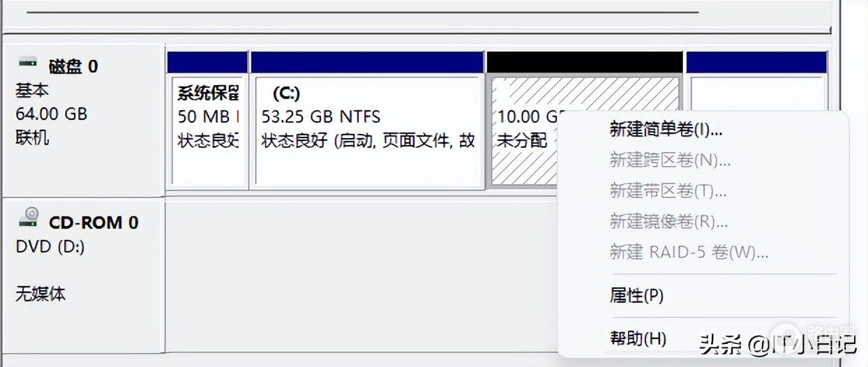Click the blue header bar above (C:) partition
The image size is (868, 367).
click(x=367, y=62)
